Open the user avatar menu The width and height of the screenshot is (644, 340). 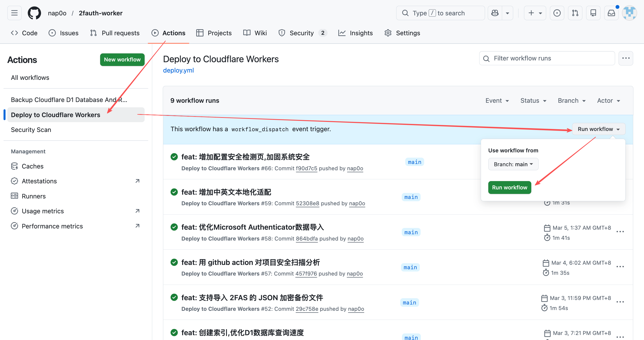(629, 13)
